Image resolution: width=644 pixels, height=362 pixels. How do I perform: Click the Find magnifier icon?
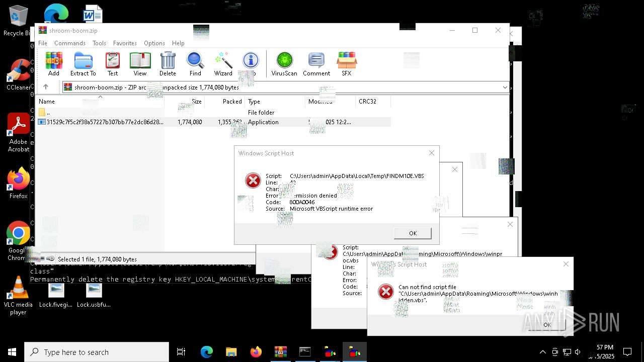tap(195, 64)
